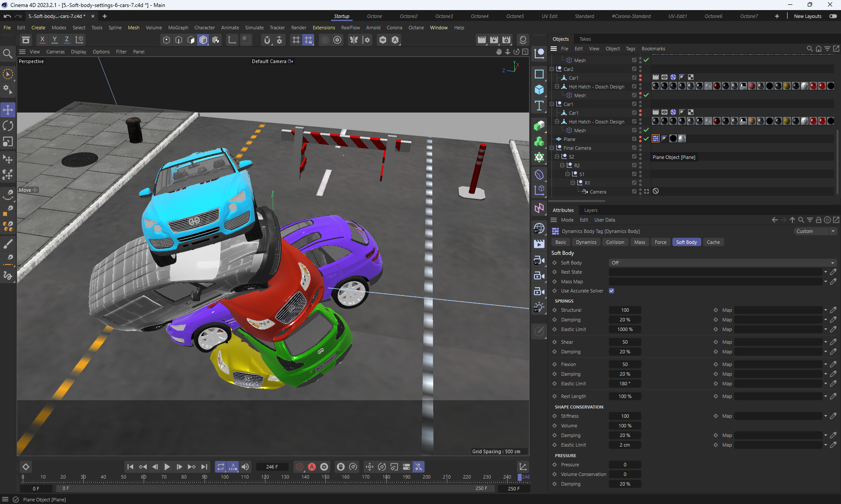Uncheck Use Accurate Solver checkbox
This screenshot has width=841, height=504.
(x=611, y=291)
